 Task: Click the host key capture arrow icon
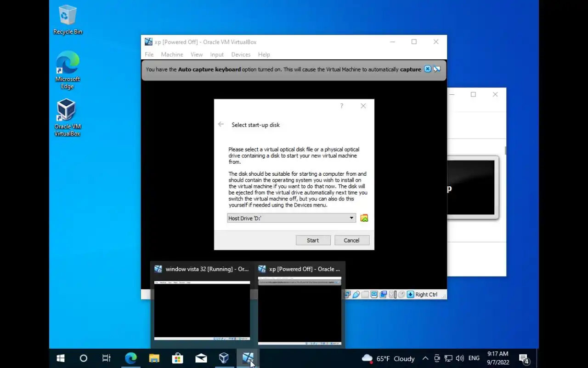click(410, 294)
